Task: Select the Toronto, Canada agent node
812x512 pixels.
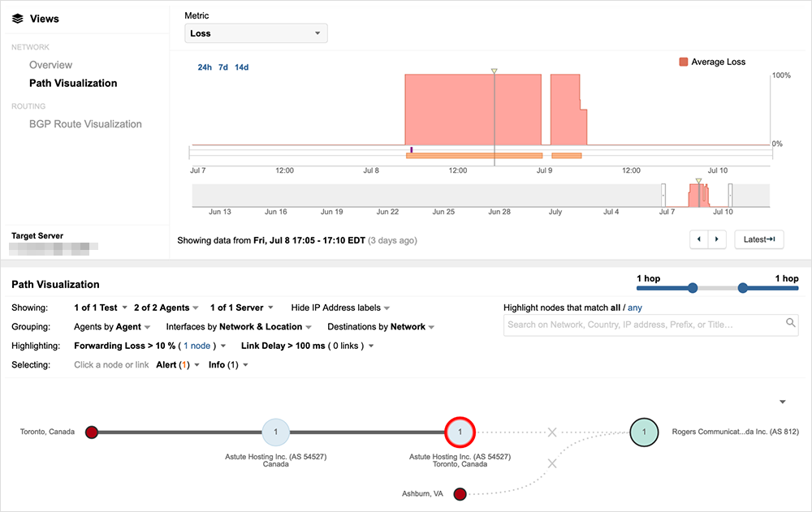Action: 92,432
